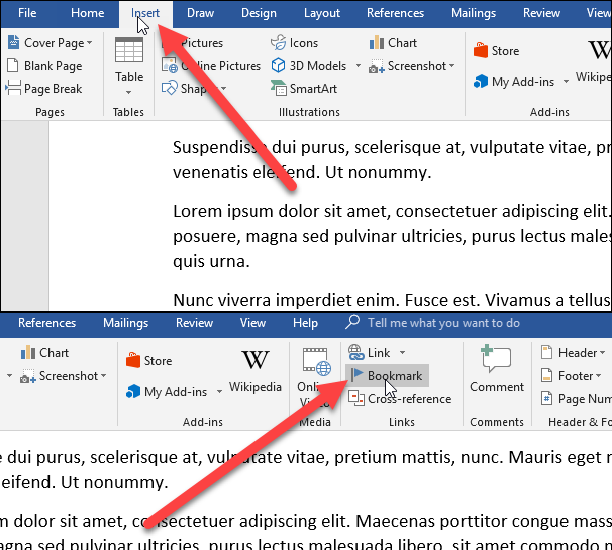The width and height of the screenshot is (612, 550).
Task: Insert a Link
Action: click(x=369, y=352)
